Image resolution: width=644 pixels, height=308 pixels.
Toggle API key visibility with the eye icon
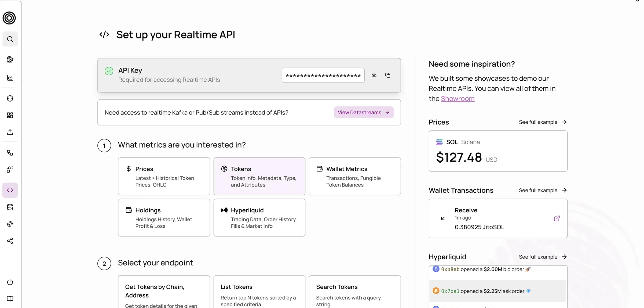pos(374,75)
